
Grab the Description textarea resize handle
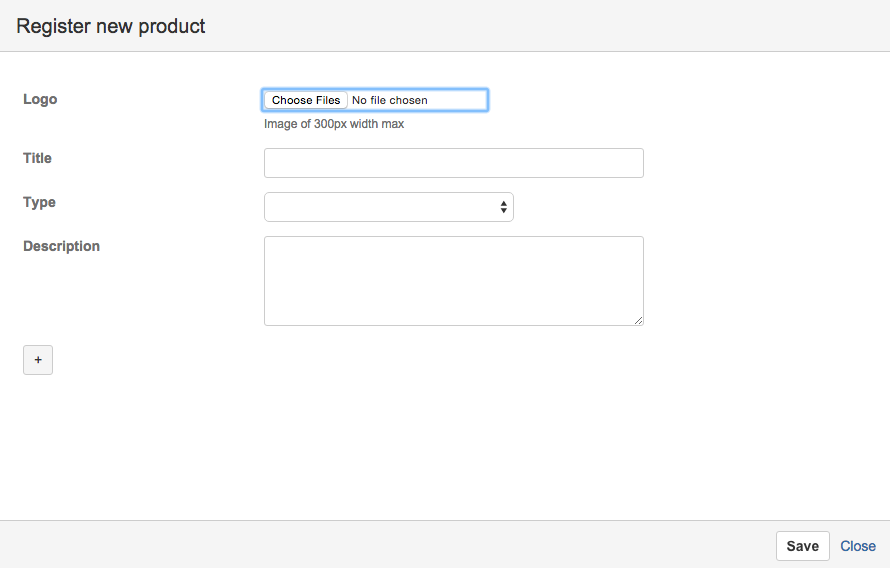639,321
